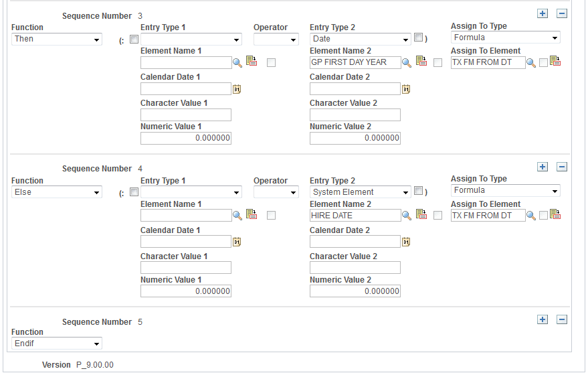Click Numeric Value 1 field in sequence 3
This screenshot has width=588, height=375.
(185, 138)
